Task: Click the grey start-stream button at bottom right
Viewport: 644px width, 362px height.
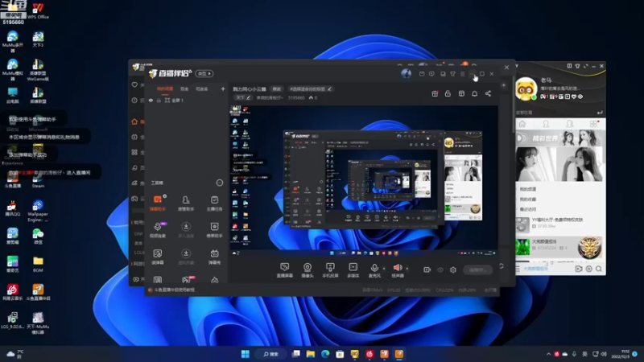Action: tap(477, 270)
